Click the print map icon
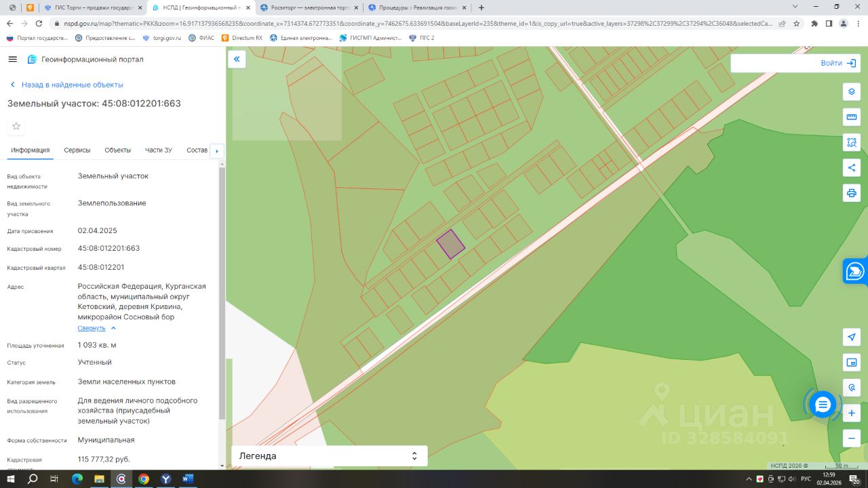The image size is (868, 488). pos(852,192)
